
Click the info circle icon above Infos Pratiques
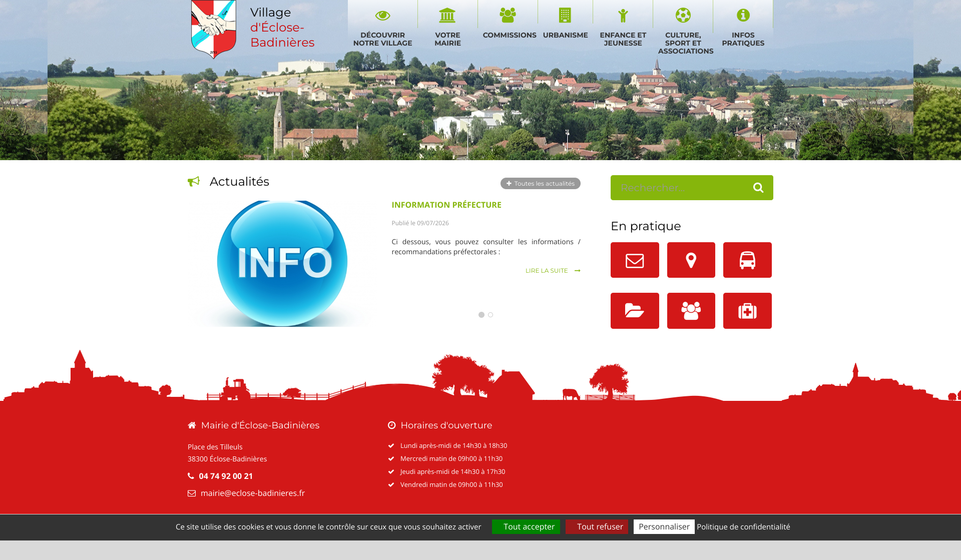tap(743, 15)
